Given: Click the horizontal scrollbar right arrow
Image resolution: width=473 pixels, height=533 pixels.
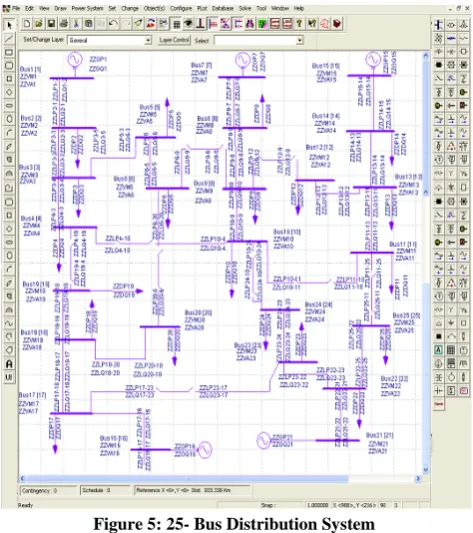Looking at the screenshot, I should coord(418,478).
